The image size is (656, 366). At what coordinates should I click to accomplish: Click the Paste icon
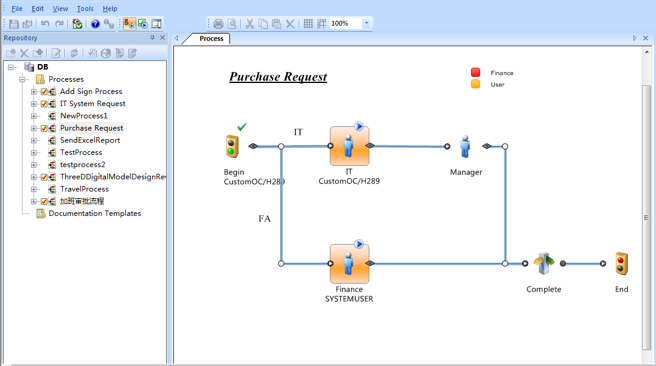coord(277,24)
